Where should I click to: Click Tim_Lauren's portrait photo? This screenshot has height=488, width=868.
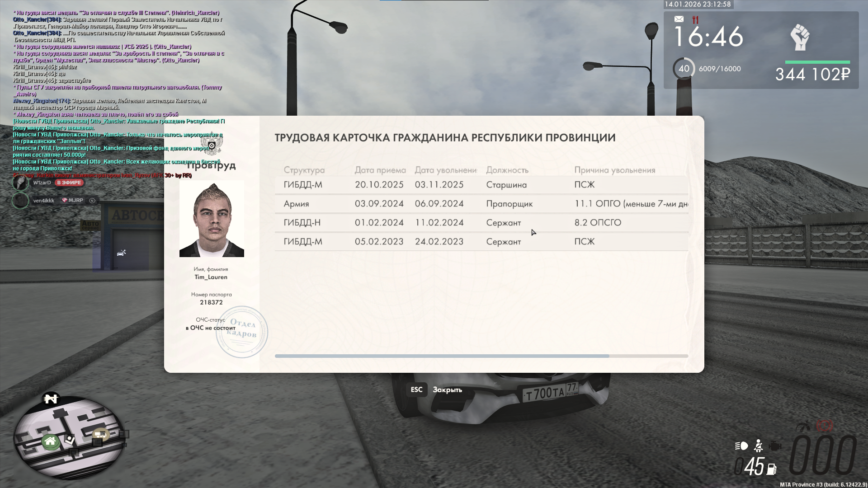click(x=212, y=219)
